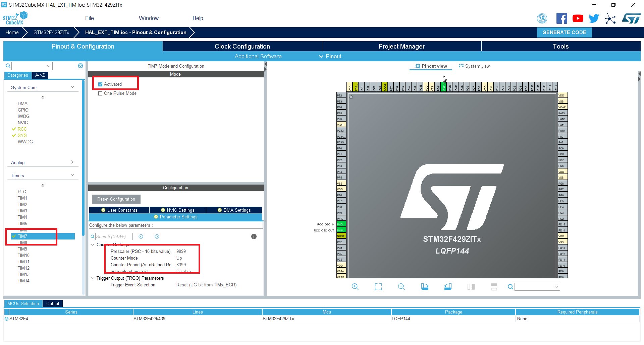Collapse Trigger Output (TRGO) Parameters group
The image size is (644, 345).
[x=93, y=278]
